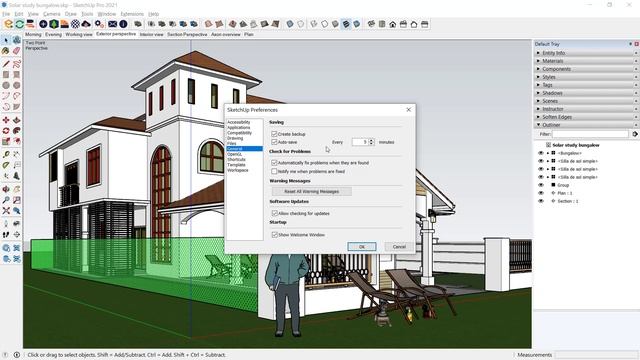Select Shortcuts in preferences category list
This screenshot has width=640, height=360.
[x=236, y=160]
